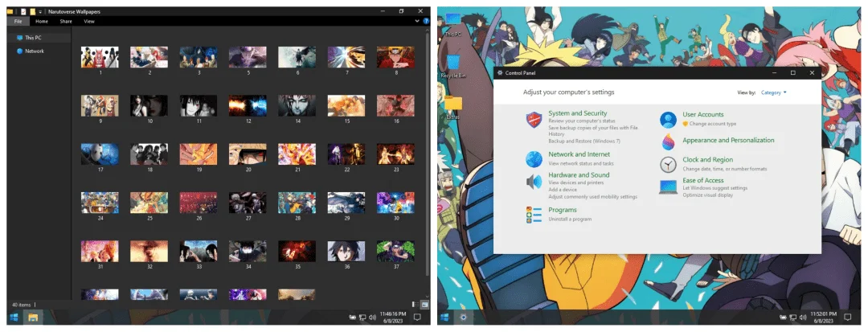This screenshot has height=332, width=868.
Task: Select wallpaper thumbnail numbered 20
Action: click(248, 154)
